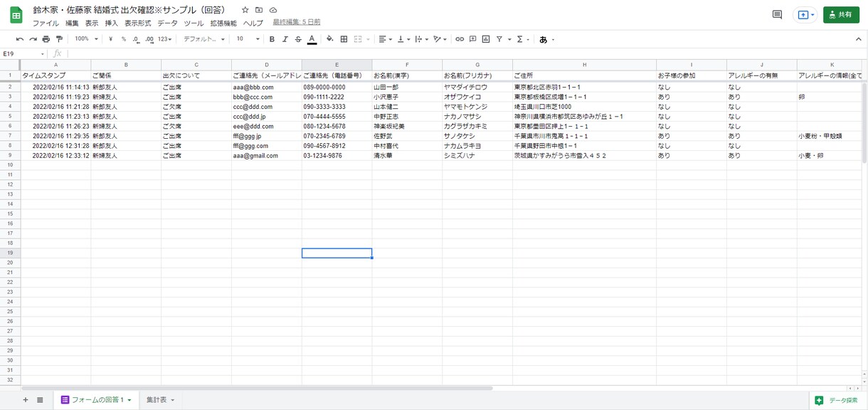Click cell 小麦粉・甲殻類
868x410 pixels.
(830, 136)
